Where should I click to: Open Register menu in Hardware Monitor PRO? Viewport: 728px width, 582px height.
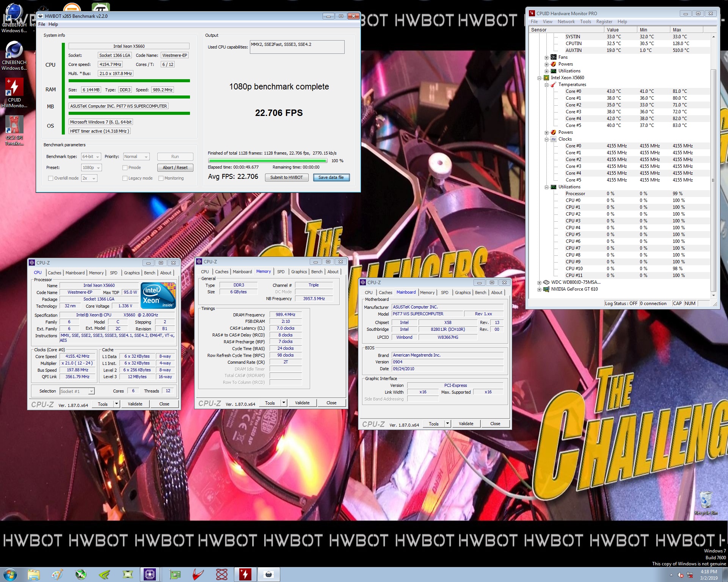coord(604,22)
